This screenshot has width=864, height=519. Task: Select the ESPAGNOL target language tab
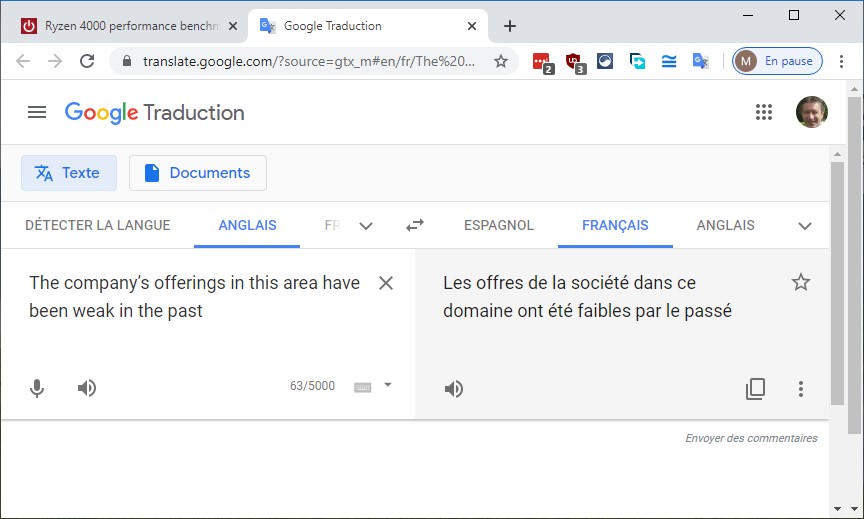(x=499, y=225)
